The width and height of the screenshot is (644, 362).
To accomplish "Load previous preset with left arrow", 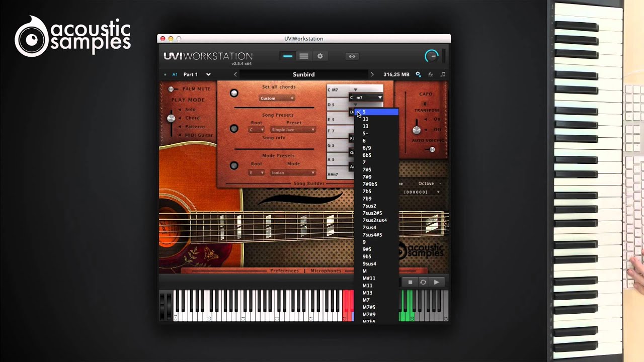I will [x=235, y=74].
